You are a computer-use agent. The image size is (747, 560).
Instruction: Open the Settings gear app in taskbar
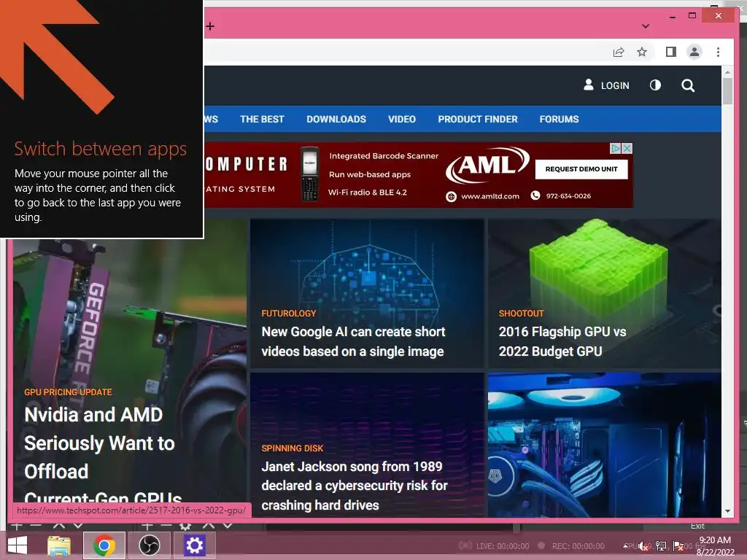pos(194,545)
